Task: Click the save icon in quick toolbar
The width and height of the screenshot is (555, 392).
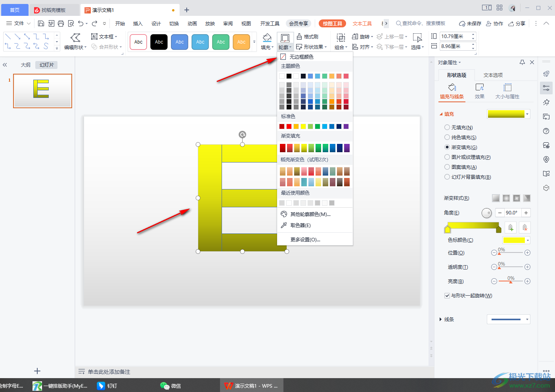Action: tap(41, 23)
